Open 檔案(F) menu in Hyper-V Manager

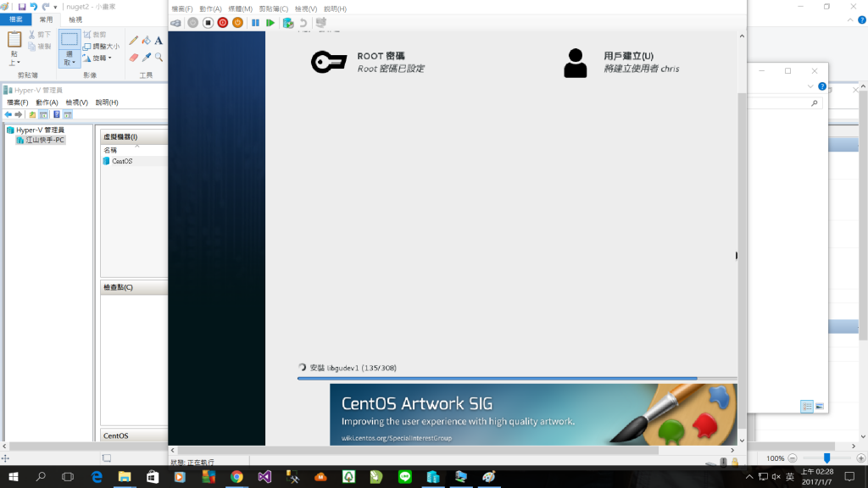(17, 103)
